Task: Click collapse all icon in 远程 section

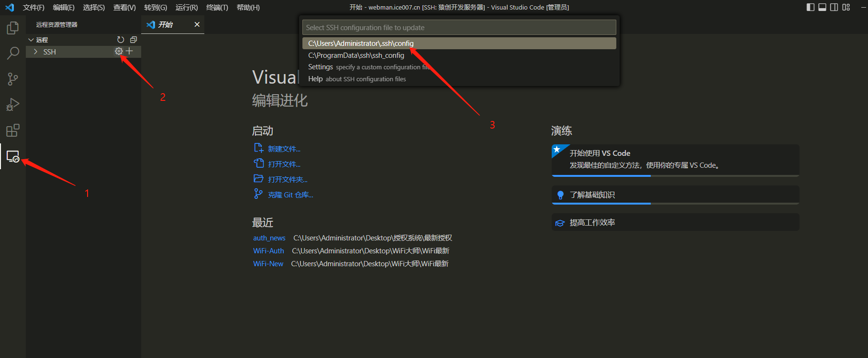Action: point(134,40)
